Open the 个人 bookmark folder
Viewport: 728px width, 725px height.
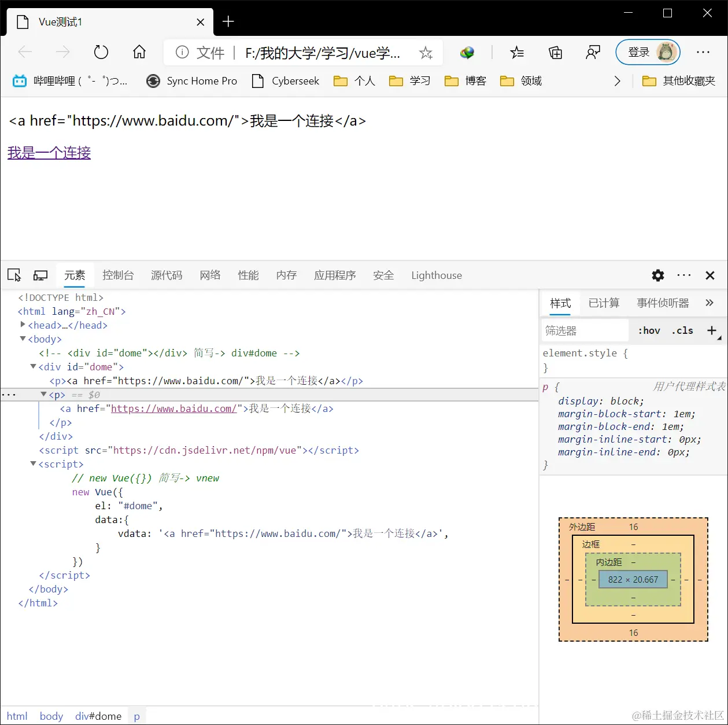point(354,81)
